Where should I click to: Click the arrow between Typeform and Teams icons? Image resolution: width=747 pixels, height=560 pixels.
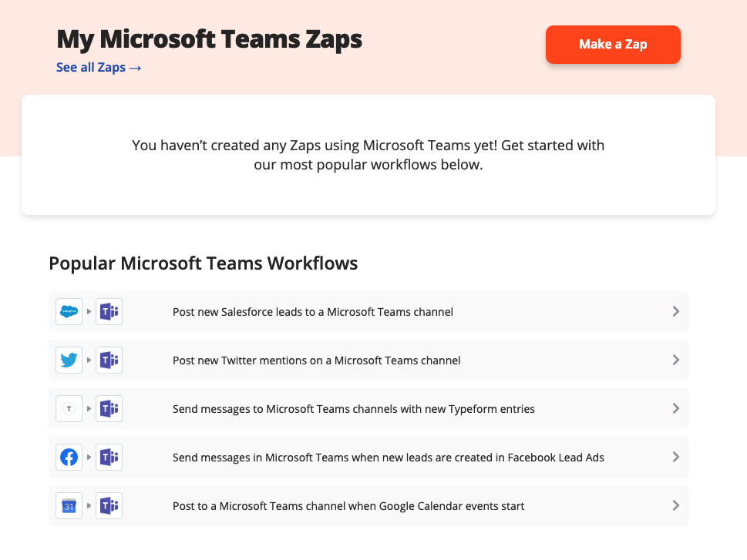(89, 408)
